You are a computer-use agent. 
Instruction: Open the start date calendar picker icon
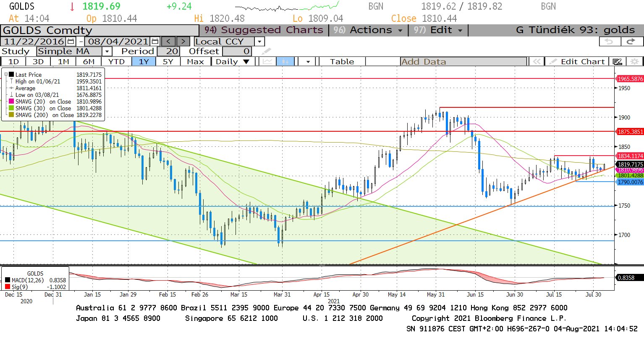[71, 42]
